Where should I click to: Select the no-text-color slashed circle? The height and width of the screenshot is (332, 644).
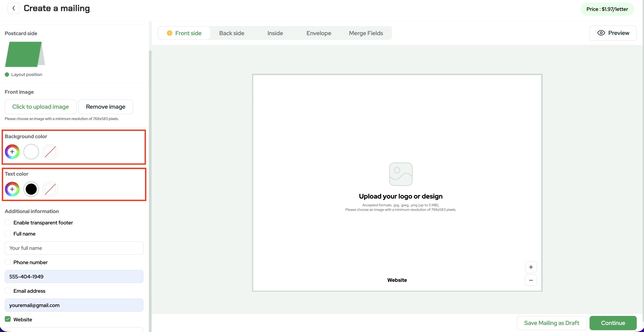coord(50,189)
